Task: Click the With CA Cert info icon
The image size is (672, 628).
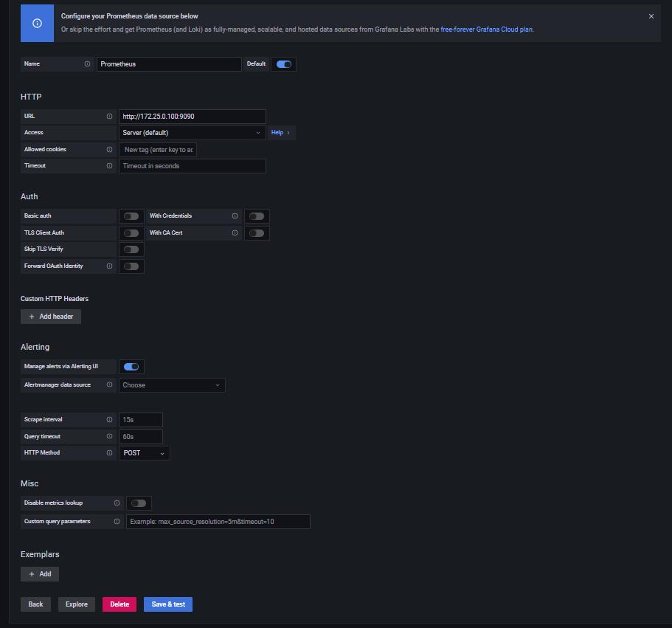Action: coord(235,232)
